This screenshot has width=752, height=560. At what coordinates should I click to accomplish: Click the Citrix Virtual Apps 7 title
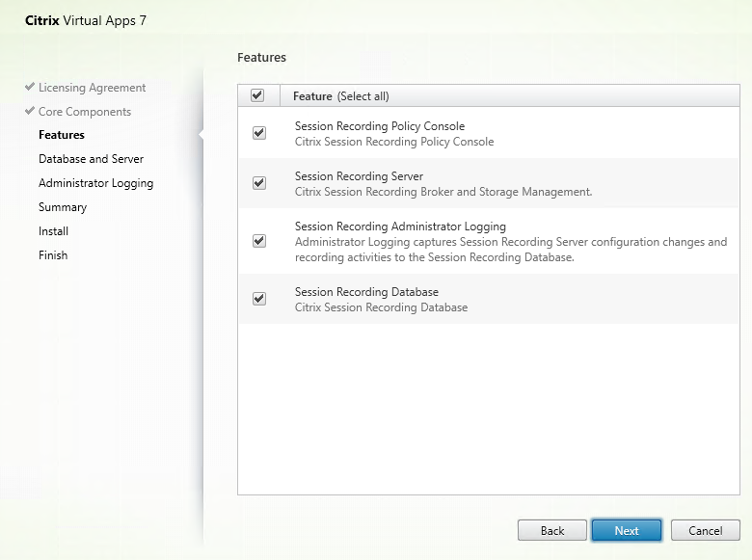(86, 20)
